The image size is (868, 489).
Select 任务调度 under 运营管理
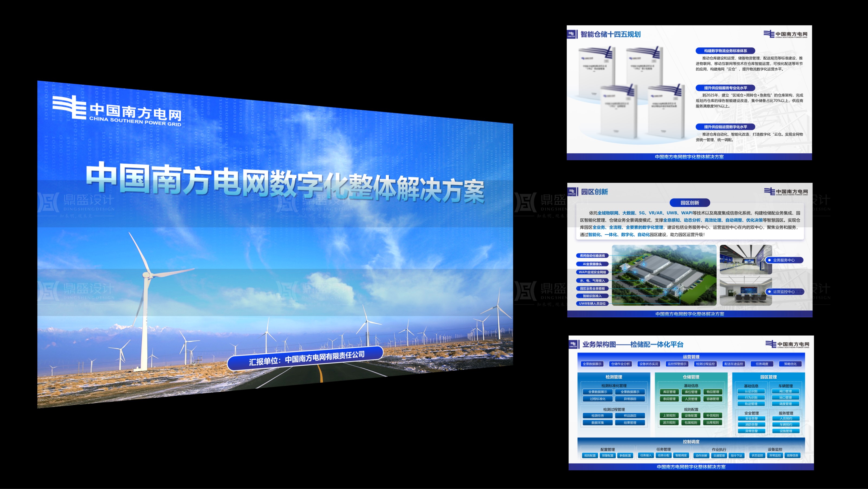762,364
